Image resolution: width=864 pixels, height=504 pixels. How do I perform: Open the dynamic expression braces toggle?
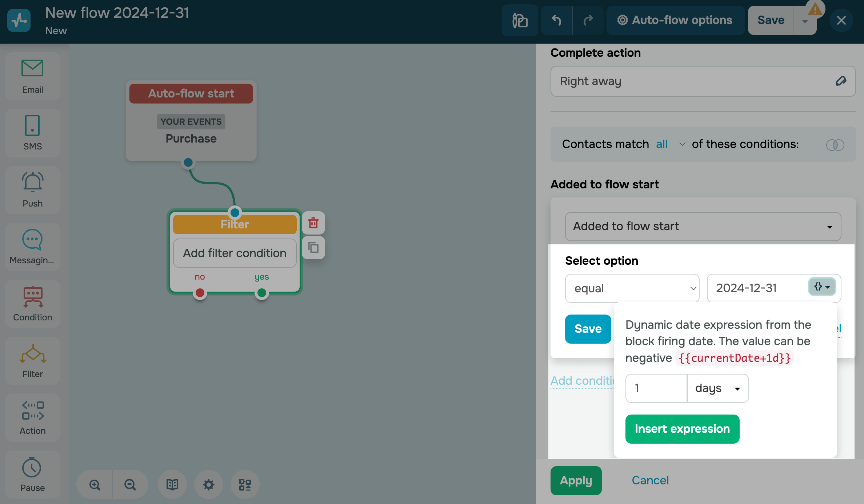click(822, 287)
